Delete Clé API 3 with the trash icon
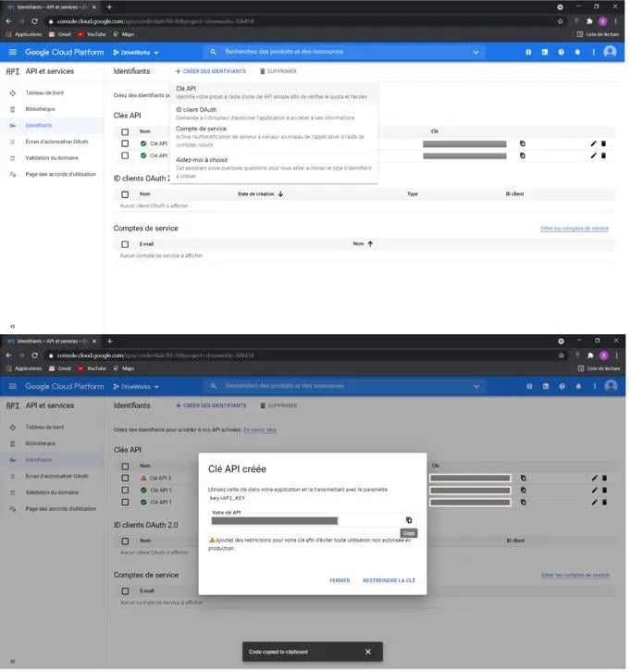 pyautogui.click(x=604, y=478)
